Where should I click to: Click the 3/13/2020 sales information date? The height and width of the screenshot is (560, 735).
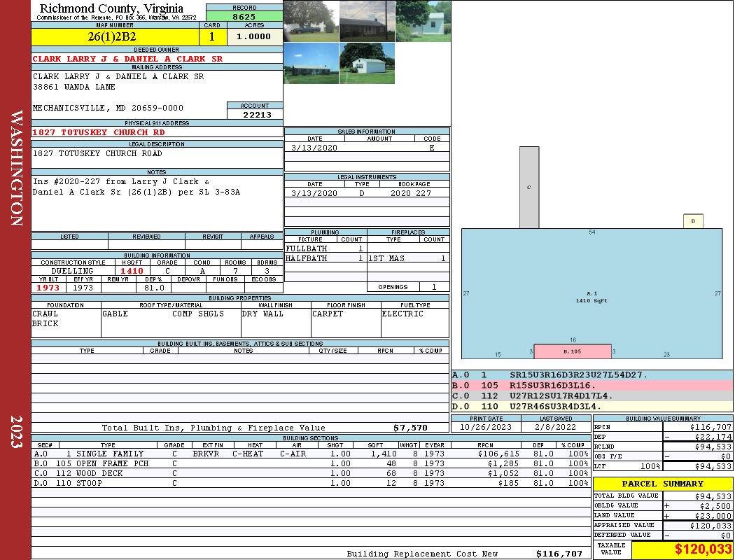[314, 148]
